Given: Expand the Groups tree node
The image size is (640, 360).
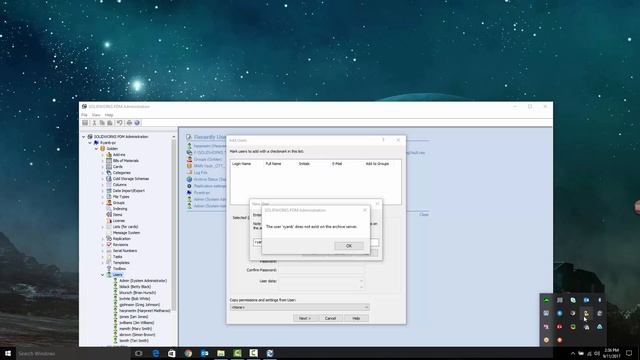Looking at the screenshot, I should [102, 202].
